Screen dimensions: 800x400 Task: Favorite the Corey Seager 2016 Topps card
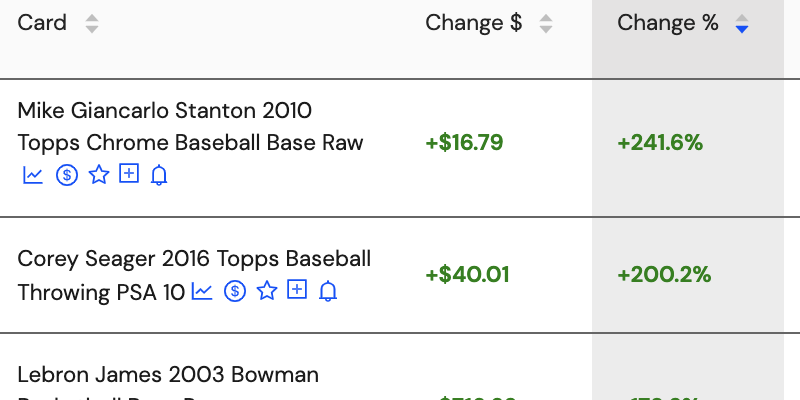point(267,291)
